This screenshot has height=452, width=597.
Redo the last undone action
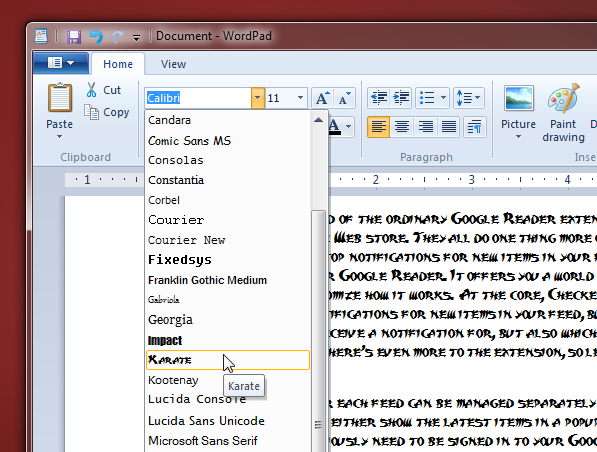118,37
